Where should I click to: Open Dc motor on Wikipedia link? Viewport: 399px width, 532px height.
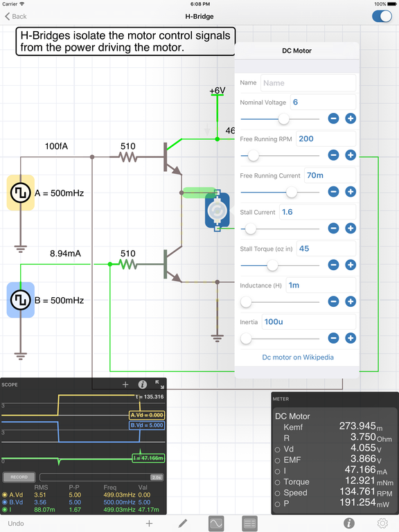(x=298, y=357)
